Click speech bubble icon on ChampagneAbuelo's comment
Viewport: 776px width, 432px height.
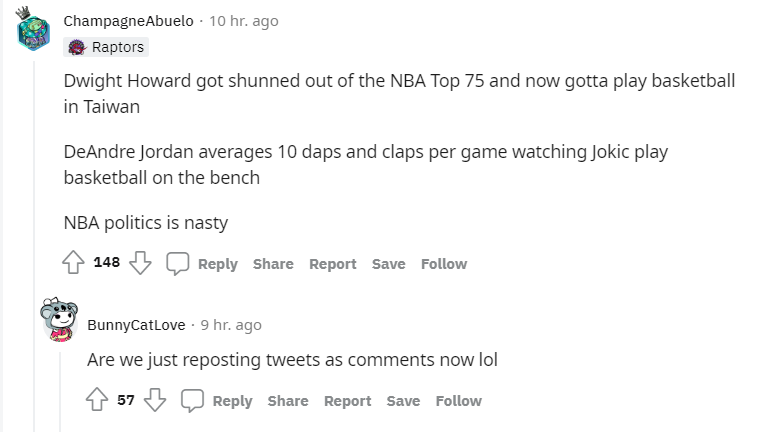(x=177, y=263)
